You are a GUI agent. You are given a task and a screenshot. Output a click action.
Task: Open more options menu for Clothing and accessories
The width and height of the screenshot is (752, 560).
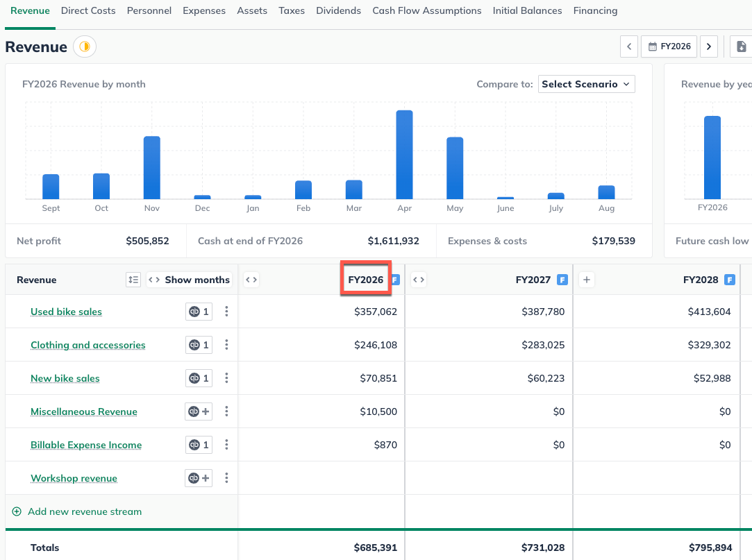226,345
